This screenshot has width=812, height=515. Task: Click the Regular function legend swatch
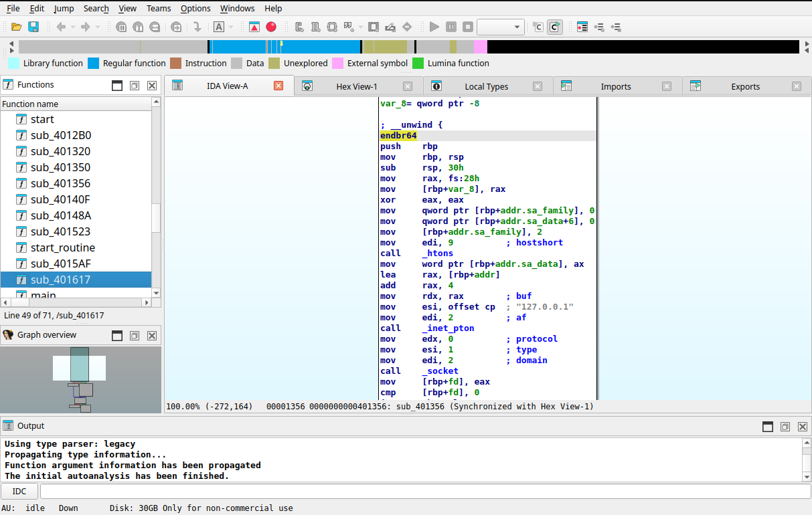pos(93,64)
